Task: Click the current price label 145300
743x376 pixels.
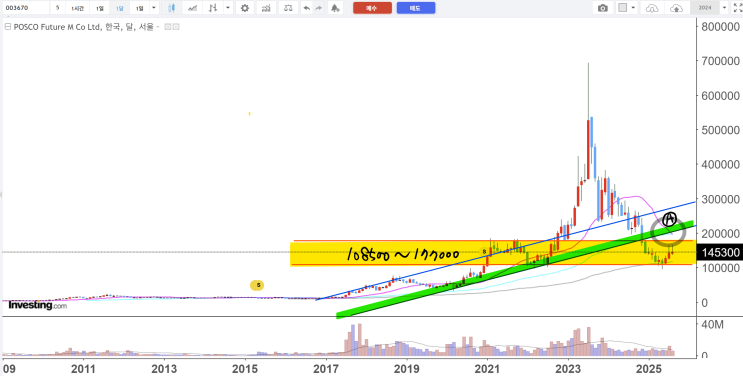Action: tap(721, 253)
